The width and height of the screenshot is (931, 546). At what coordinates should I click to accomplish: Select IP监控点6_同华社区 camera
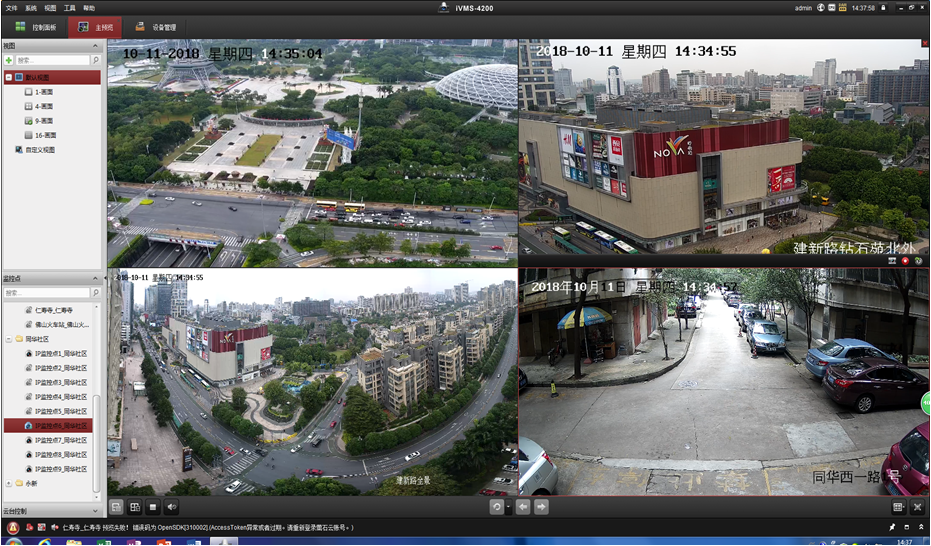coord(48,426)
